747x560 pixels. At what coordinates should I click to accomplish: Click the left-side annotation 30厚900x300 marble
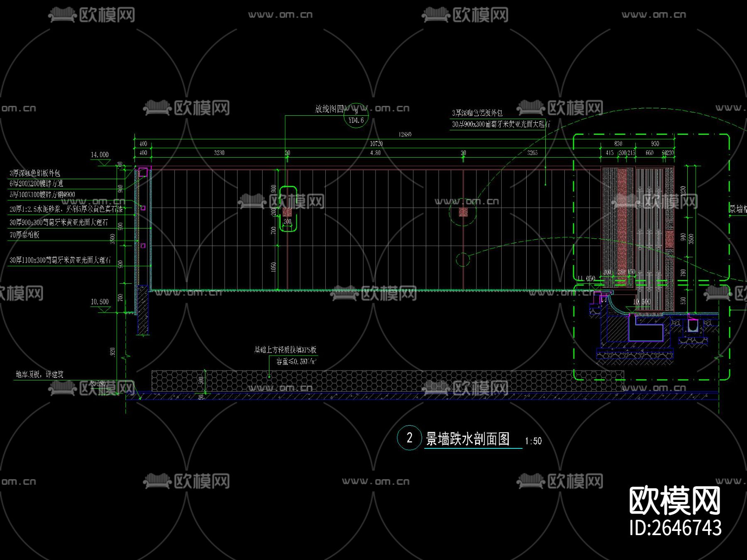(x=59, y=222)
